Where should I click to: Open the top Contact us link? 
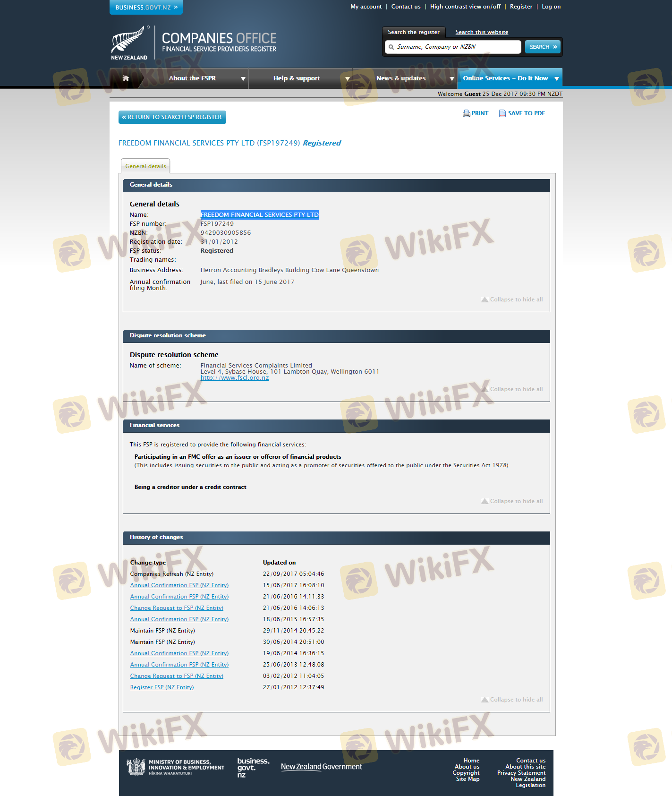[406, 7]
